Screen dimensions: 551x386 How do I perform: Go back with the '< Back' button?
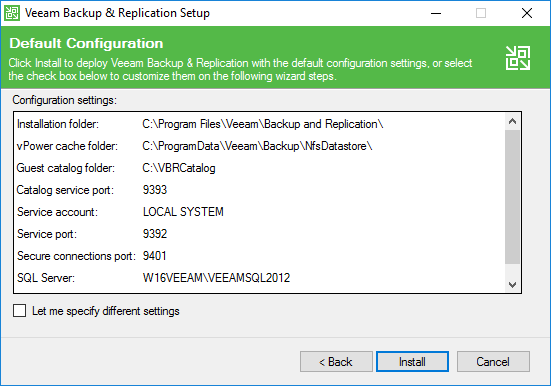click(x=336, y=361)
